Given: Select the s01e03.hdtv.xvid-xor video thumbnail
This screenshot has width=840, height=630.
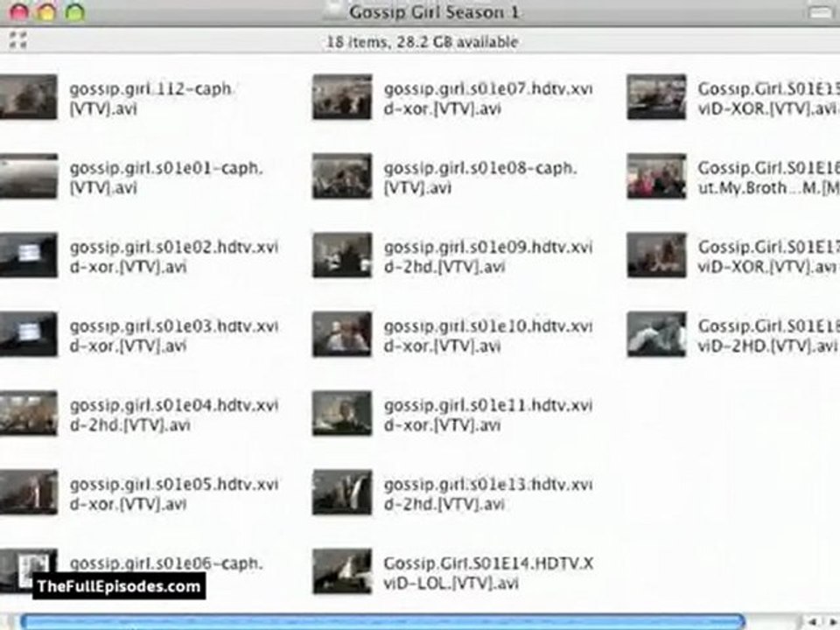Looking at the screenshot, I should coord(28,334).
